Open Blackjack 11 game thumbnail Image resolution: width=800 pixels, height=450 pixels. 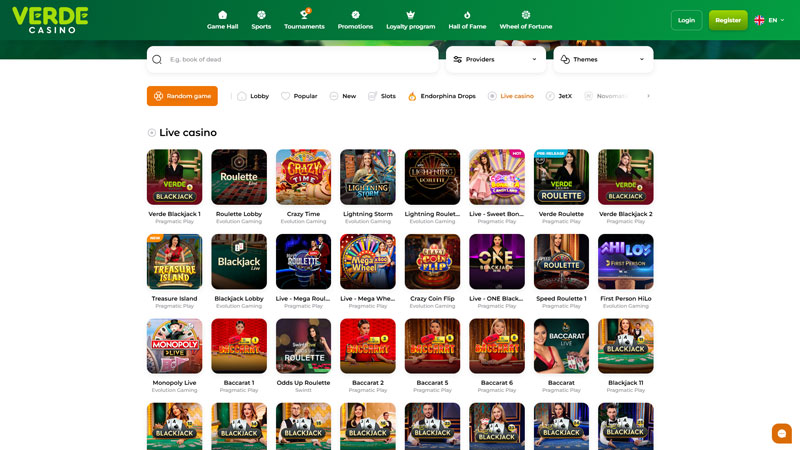[626, 346]
